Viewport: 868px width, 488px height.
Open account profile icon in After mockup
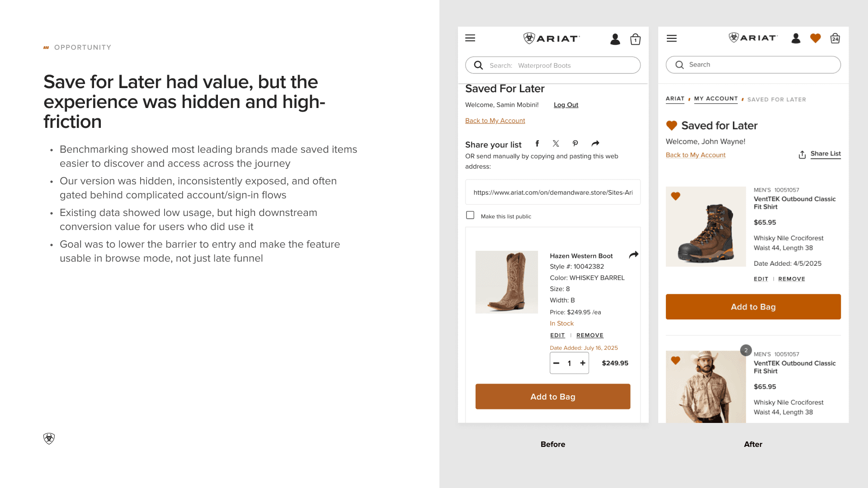(x=796, y=38)
